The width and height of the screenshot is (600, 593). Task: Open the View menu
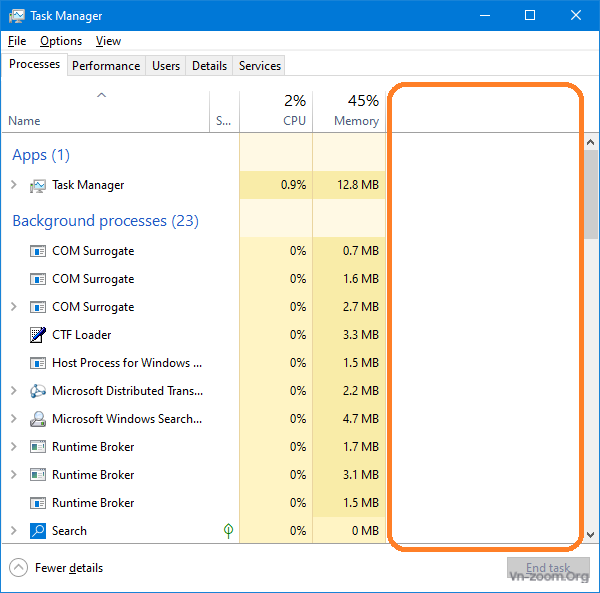pyautogui.click(x=108, y=41)
